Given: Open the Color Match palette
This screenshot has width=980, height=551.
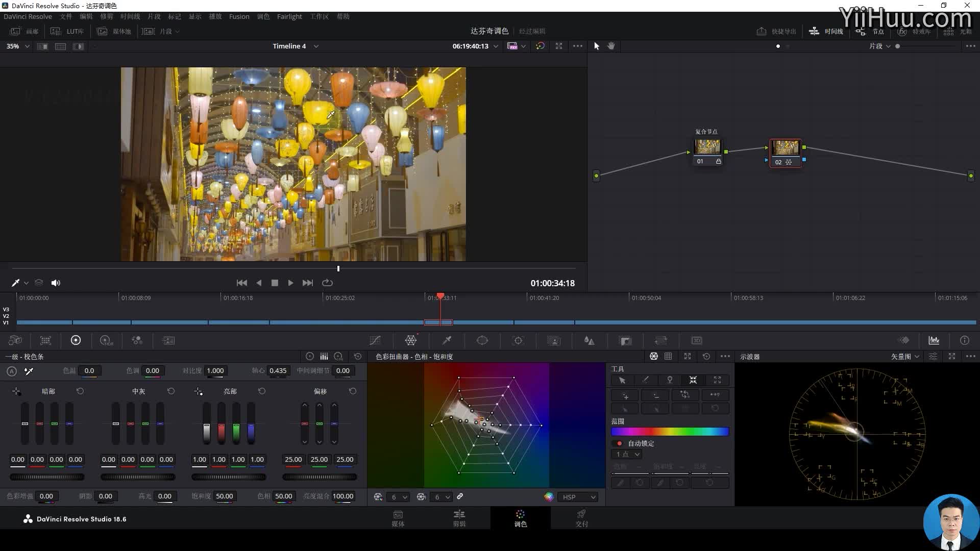Looking at the screenshot, I should [45, 340].
